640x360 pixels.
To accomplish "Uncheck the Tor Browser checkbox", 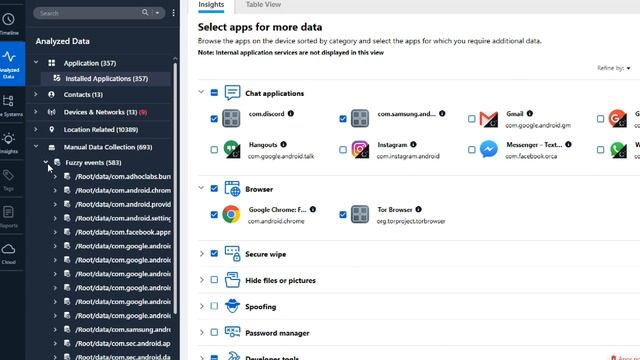I will click(x=343, y=215).
